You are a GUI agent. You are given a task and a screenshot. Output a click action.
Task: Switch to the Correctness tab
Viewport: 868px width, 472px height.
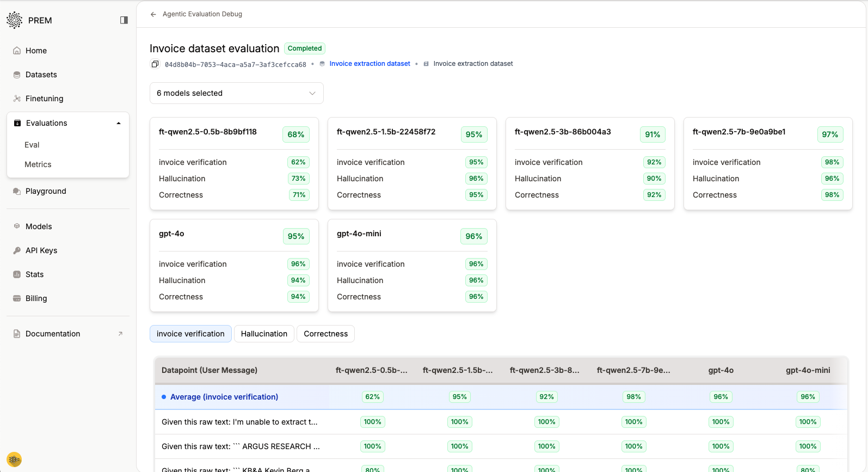pyautogui.click(x=325, y=334)
